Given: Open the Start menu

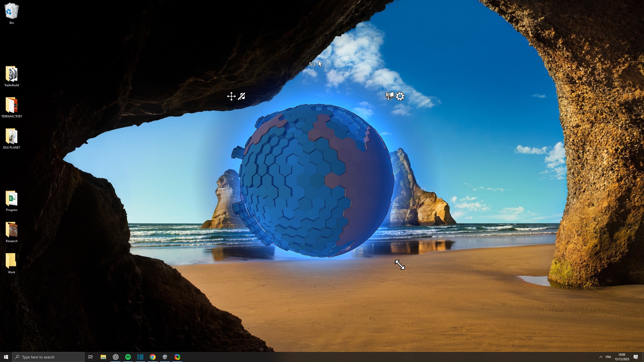Looking at the screenshot, I should coord(6,357).
